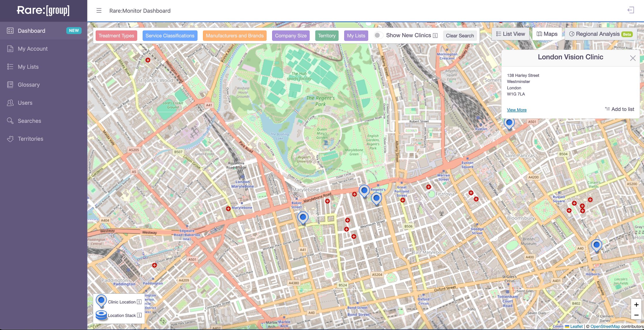Select clinic pin just above Great Portland Street junction

click(x=376, y=199)
